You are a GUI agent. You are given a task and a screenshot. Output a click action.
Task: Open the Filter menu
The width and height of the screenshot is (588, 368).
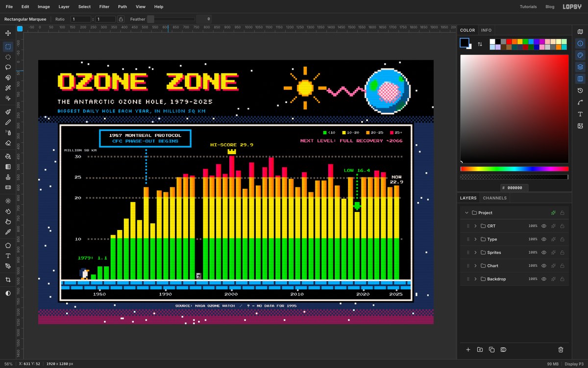[104, 7]
